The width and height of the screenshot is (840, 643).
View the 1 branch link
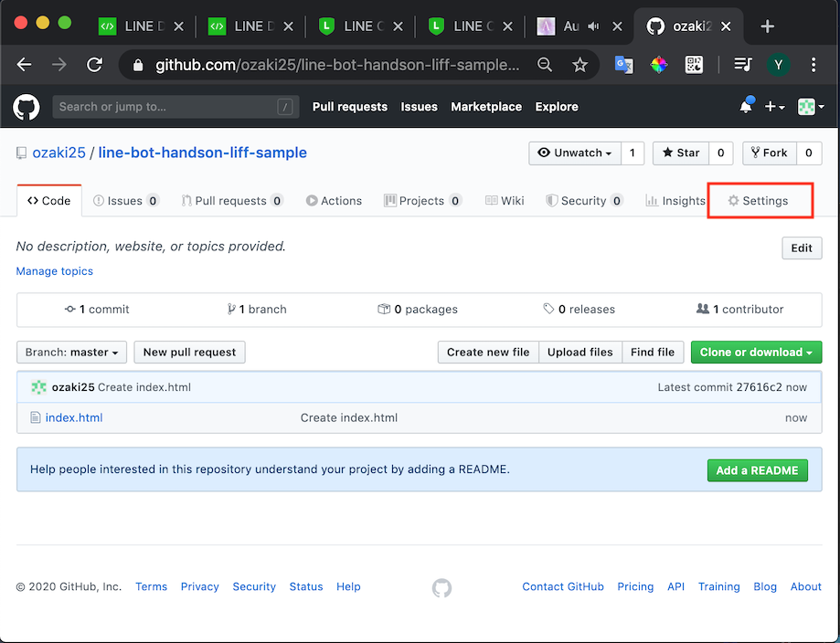(257, 310)
